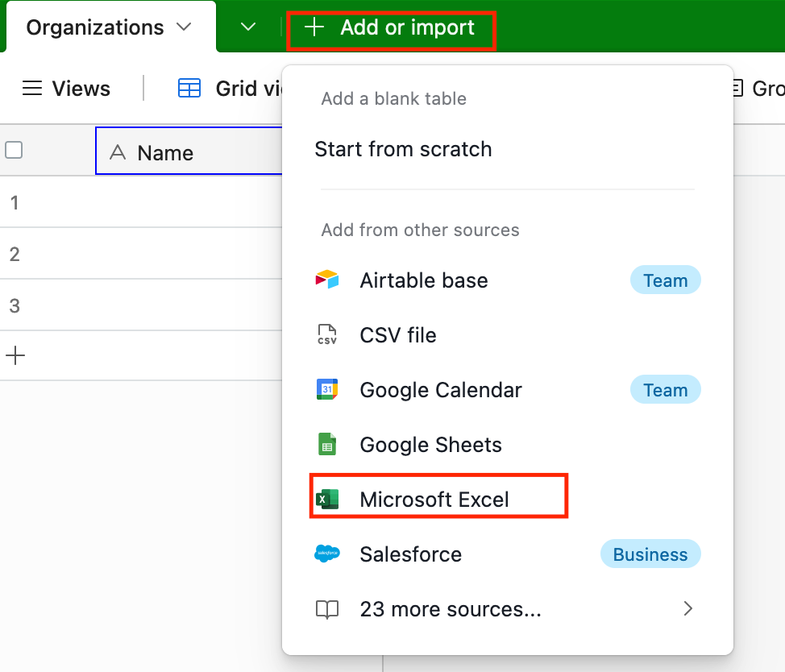Click the CSV file icon
The height and width of the screenshot is (672, 785).
click(x=327, y=334)
